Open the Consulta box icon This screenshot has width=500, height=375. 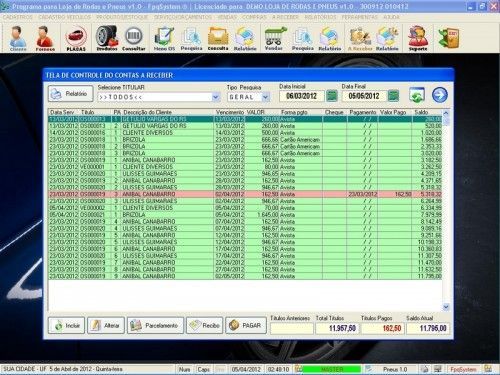tap(218, 38)
